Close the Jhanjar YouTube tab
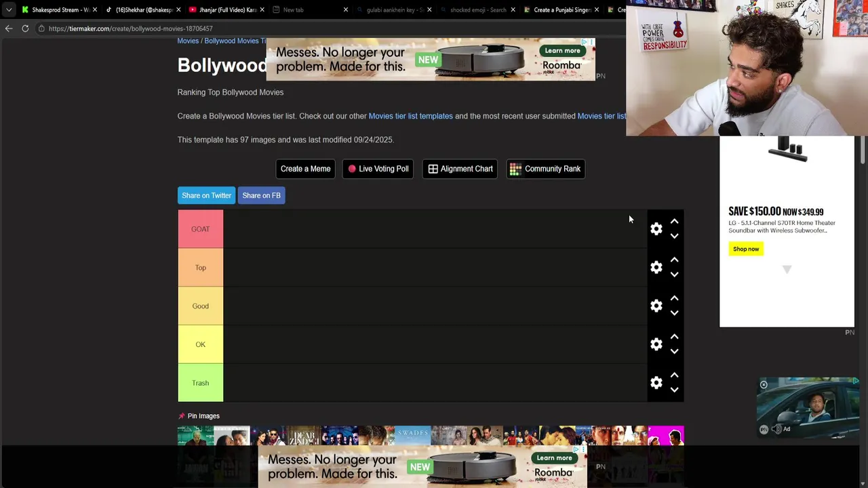This screenshot has width=868, height=488. pos(262,9)
